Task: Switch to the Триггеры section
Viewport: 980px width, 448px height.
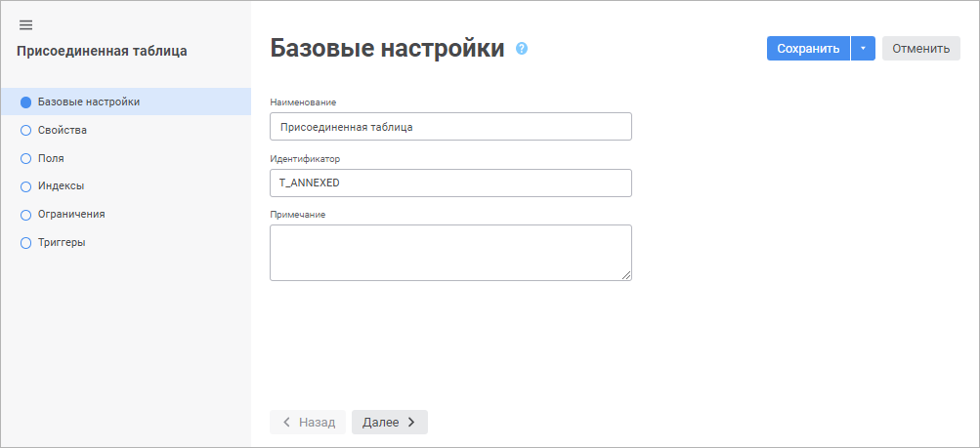Action: coord(62,243)
